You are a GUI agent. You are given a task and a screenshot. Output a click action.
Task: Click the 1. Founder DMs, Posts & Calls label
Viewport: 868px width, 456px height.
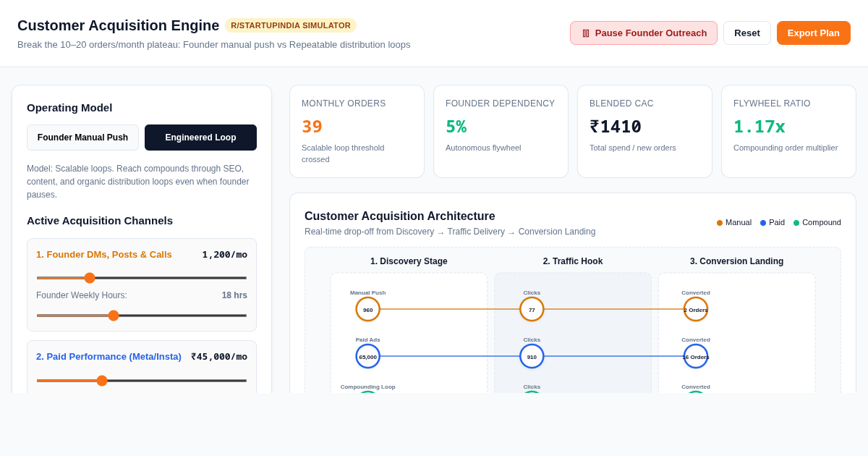(104, 255)
